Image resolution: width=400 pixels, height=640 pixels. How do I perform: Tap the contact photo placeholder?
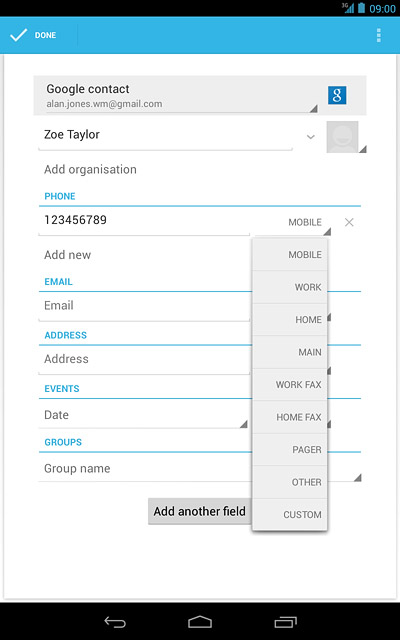pyautogui.click(x=342, y=137)
